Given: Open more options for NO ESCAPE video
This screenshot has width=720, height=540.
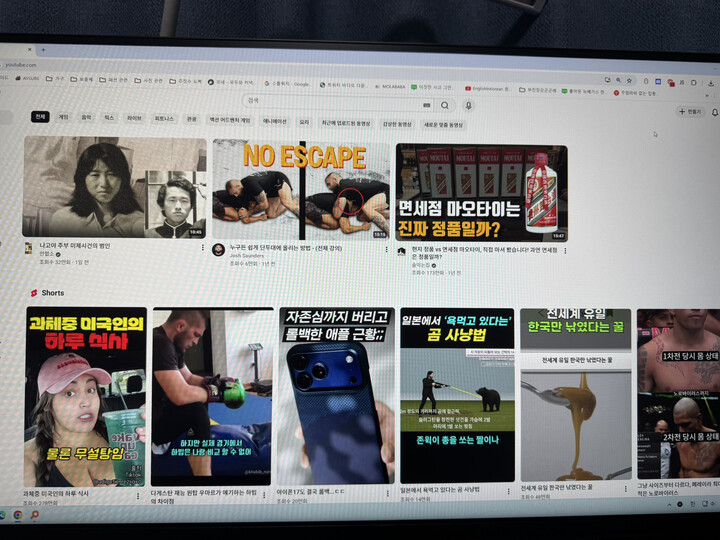Looking at the screenshot, I should tap(387, 247).
